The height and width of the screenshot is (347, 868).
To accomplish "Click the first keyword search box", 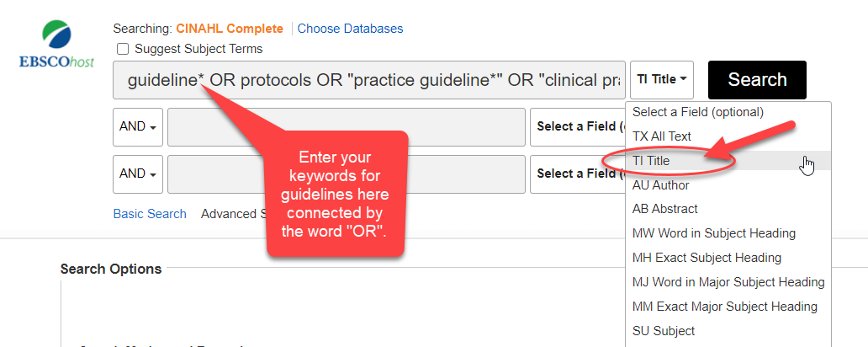I will [368, 80].
